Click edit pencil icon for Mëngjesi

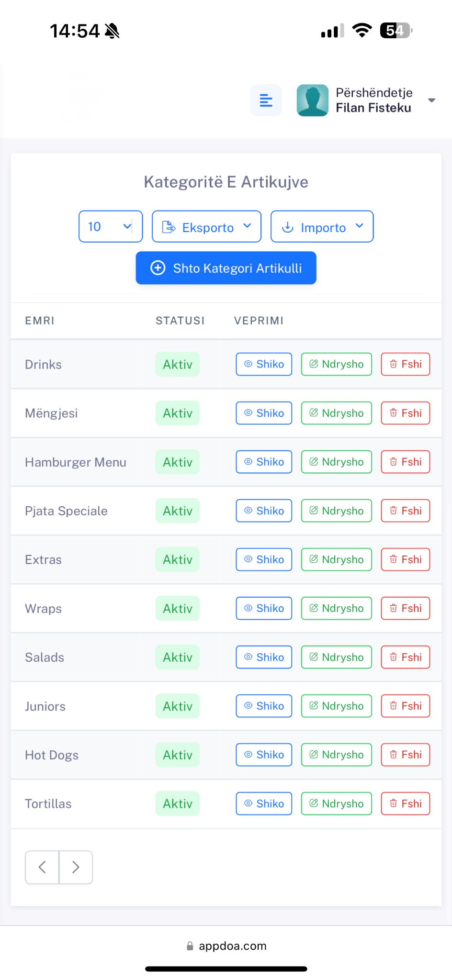coord(314,412)
